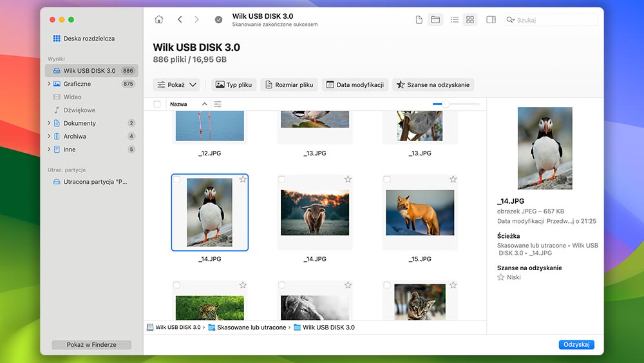The width and height of the screenshot is (644, 363).
Task: Star the fox _15.JPG thumbnail
Action: coord(453,179)
